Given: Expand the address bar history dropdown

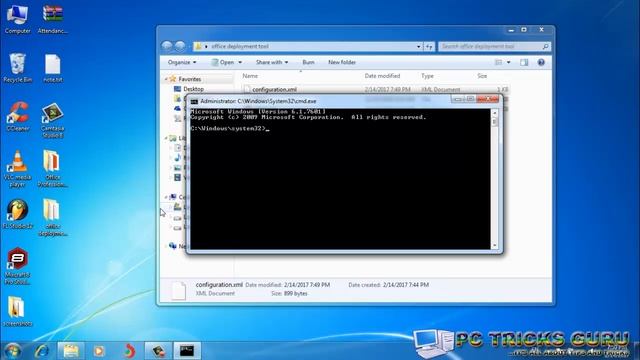Looking at the screenshot, I should pyautogui.click(x=418, y=47).
